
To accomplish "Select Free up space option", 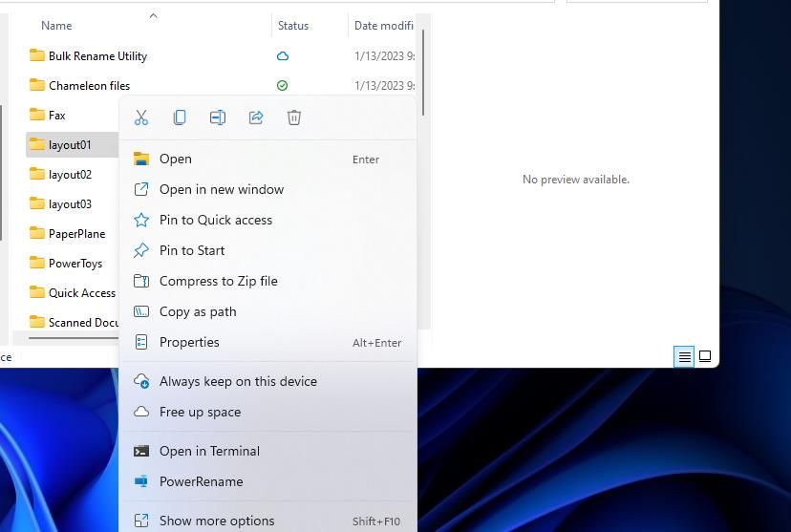I will point(200,412).
